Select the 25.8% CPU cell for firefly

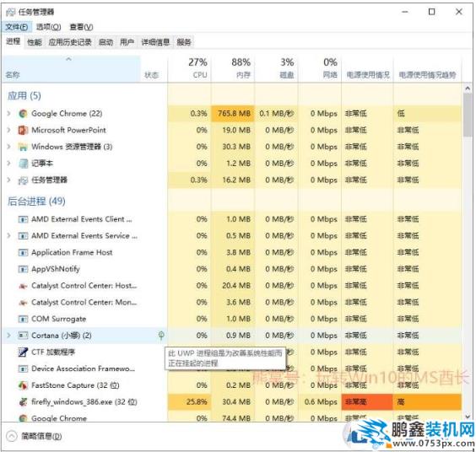pos(189,402)
